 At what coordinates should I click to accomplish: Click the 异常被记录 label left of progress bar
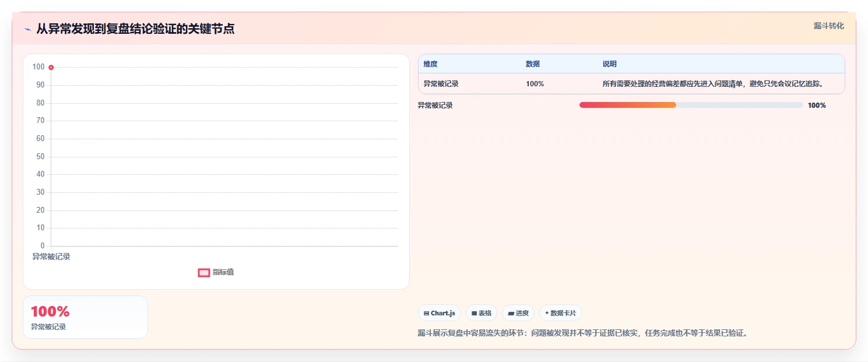click(x=435, y=106)
